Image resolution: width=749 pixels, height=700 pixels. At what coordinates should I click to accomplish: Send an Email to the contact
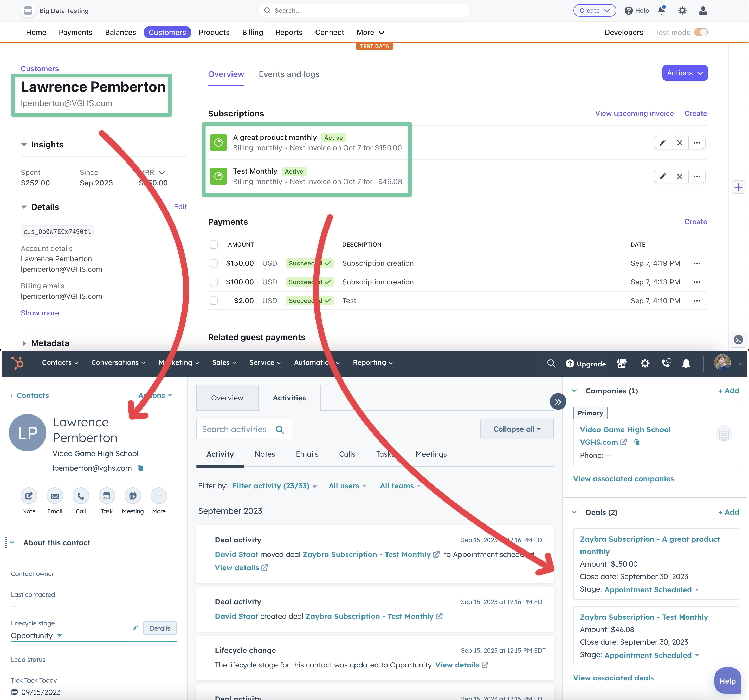tap(55, 496)
